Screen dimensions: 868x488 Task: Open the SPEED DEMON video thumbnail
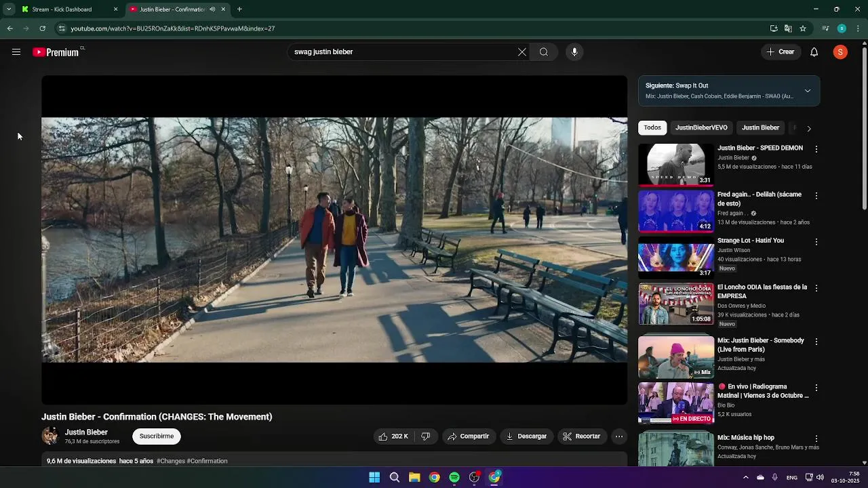[x=676, y=165]
